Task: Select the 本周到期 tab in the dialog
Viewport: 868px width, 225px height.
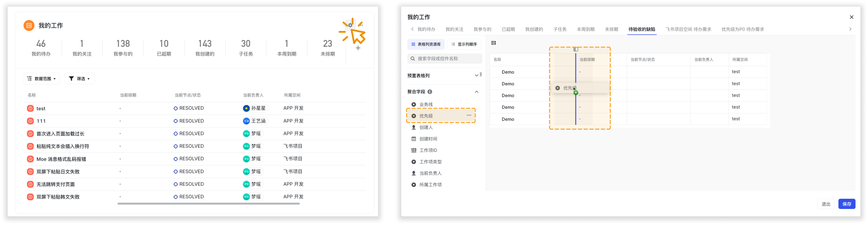Action: point(586,29)
